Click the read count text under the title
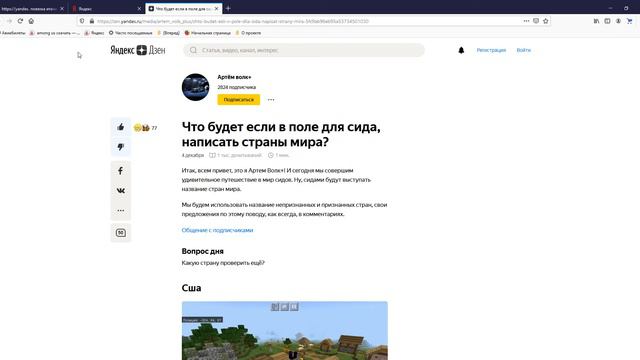 [236, 155]
